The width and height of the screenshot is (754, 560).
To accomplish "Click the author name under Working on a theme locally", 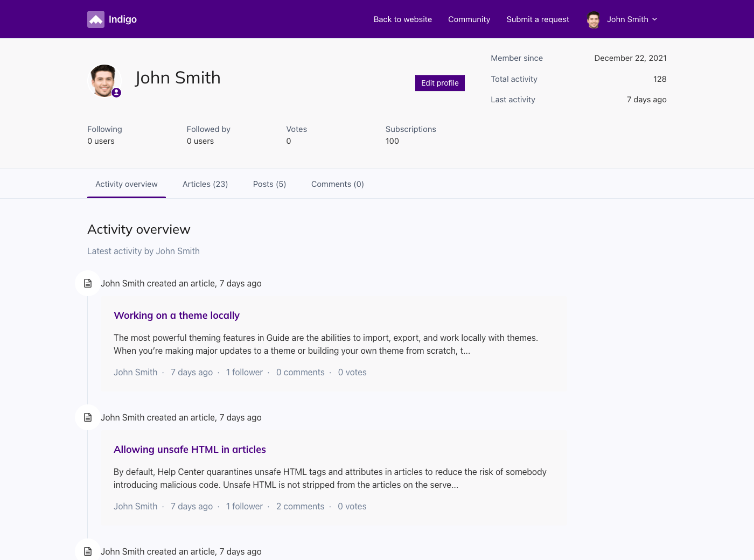I will point(136,372).
